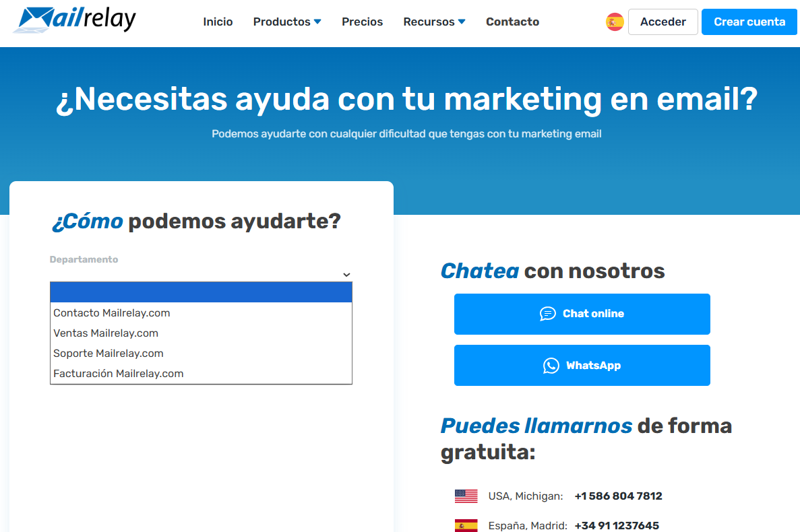The width and height of the screenshot is (800, 532).
Task: Choose Ventas Mailrelay.com option
Action: [x=201, y=333]
